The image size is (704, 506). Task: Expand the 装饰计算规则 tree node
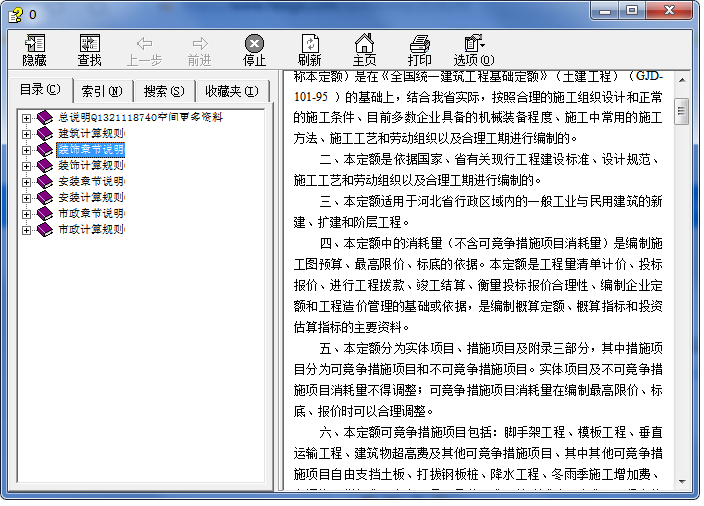(x=26, y=166)
